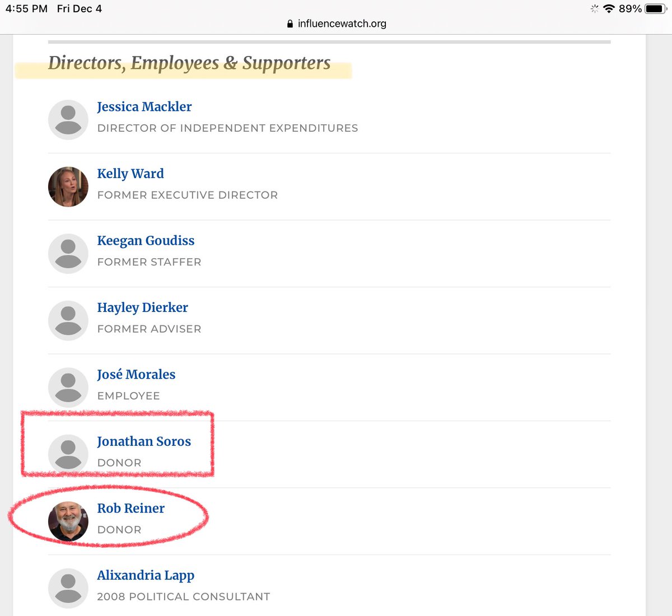Select the 'Directors, Employees & Supporters' heading
Image resolution: width=672 pixels, height=616 pixels.
[189, 63]
